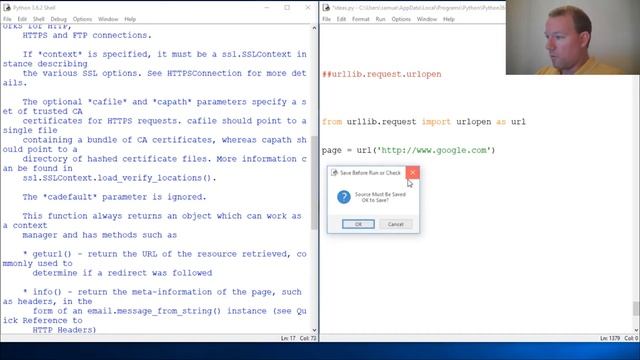
Task: Open Options menu in the editor window
Action: pos(401,19)
